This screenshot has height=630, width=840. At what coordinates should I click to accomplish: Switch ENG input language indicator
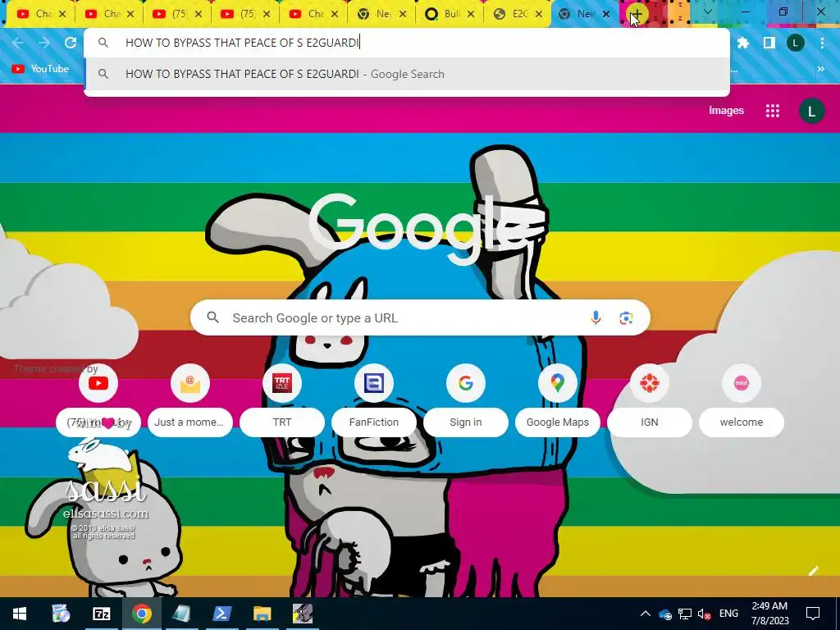click(728, 614)
